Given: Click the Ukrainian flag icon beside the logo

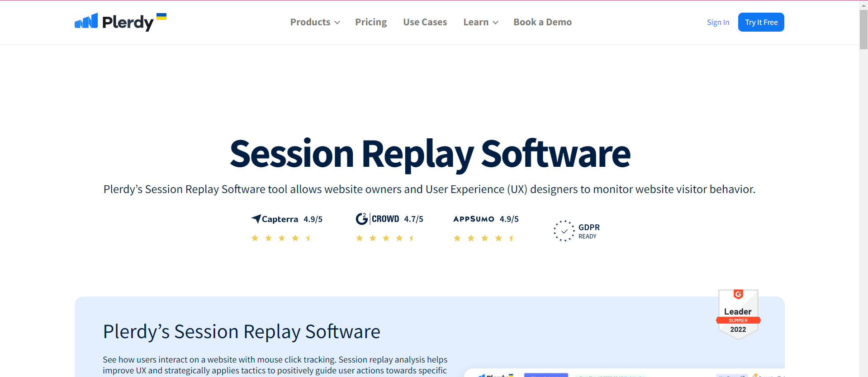Looking at the screenshot, I should pos(161,17).
